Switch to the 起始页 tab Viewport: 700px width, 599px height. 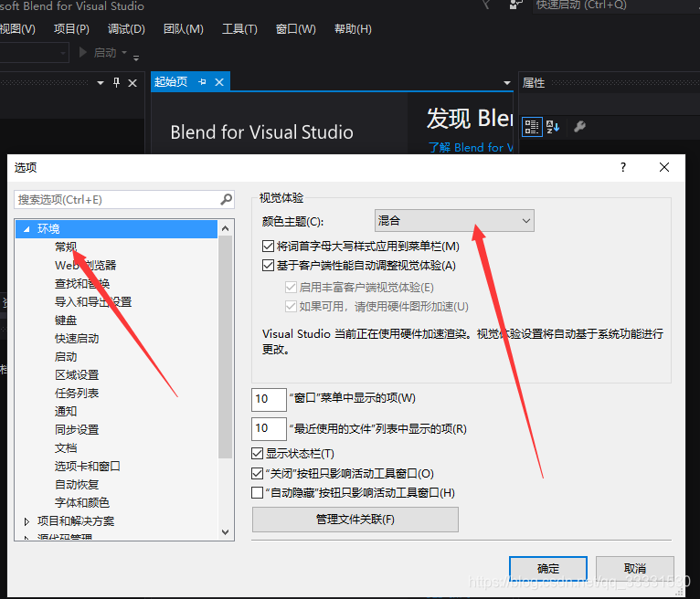(x=171, y=82)
